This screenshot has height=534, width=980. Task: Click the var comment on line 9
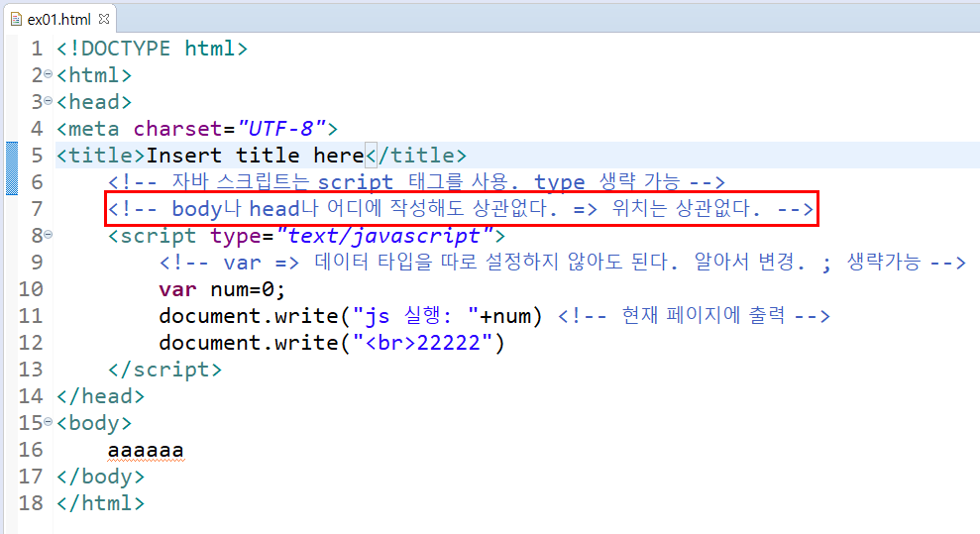[x=563, y=263]
